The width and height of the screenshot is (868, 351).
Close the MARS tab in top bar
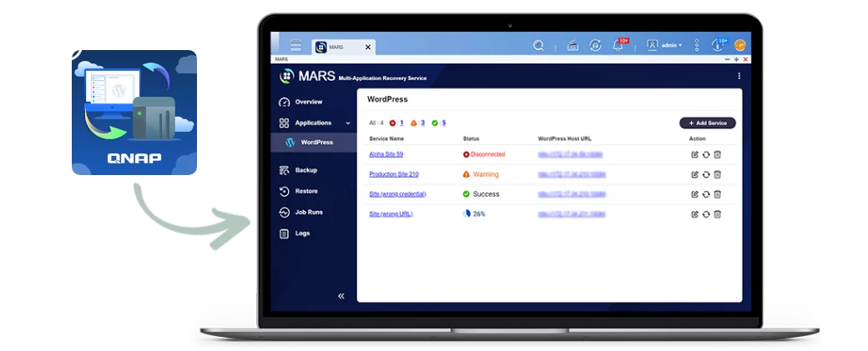pos(367,47)
